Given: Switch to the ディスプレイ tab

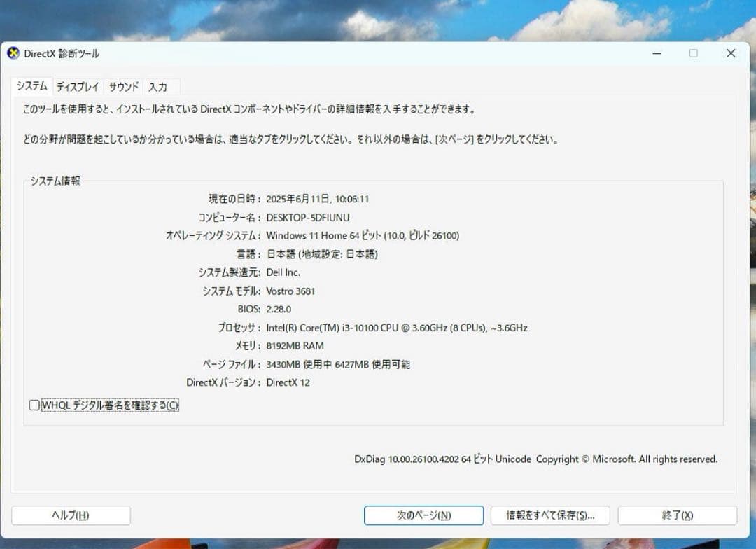Looking at the screenshot, I should pyautogui.click(x=76, y=87).
